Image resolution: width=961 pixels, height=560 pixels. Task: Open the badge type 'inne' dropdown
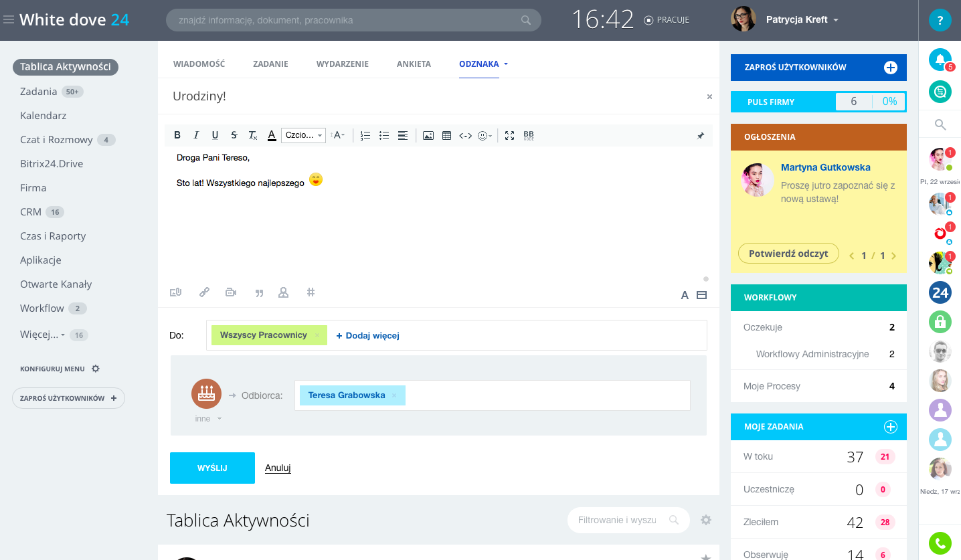[207, 419]
